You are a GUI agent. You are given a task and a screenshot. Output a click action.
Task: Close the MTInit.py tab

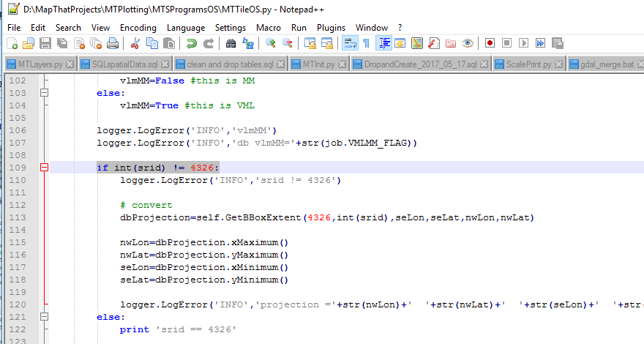(x=342, y=64)
